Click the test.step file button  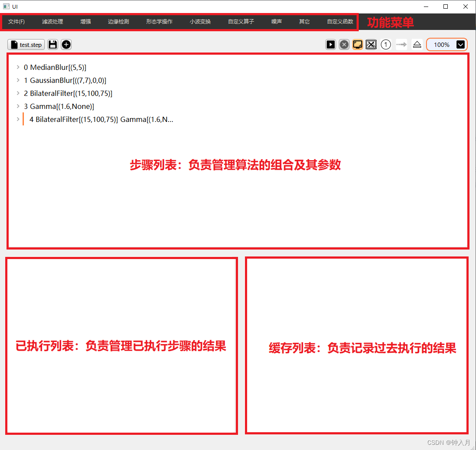(26, 45)
